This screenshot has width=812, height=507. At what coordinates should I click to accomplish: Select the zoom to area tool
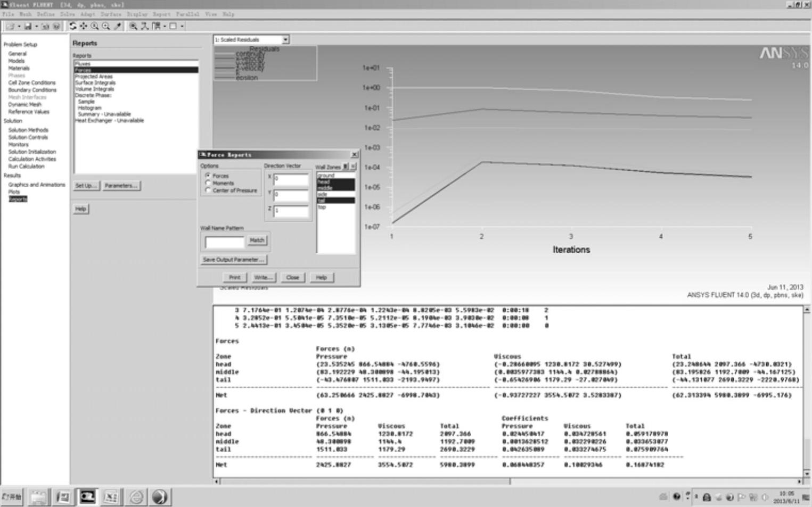pos(106,26)
